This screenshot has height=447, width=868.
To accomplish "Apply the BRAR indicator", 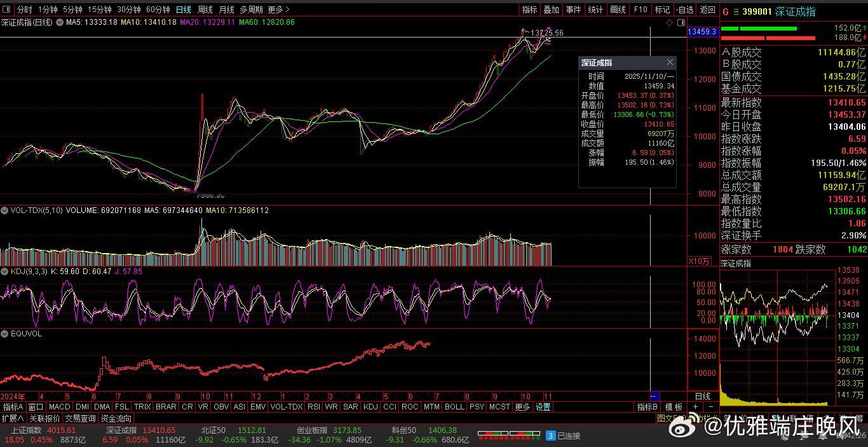I will pos(166,407).
